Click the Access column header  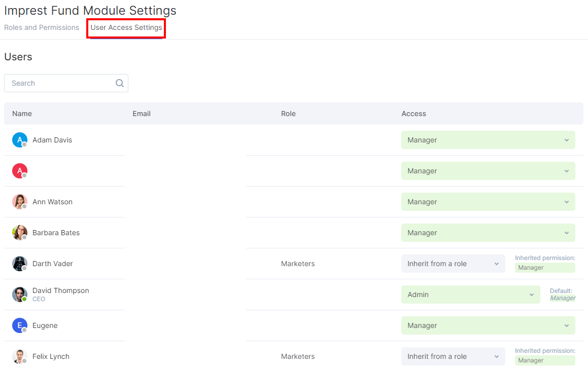[x=413, y=114]
